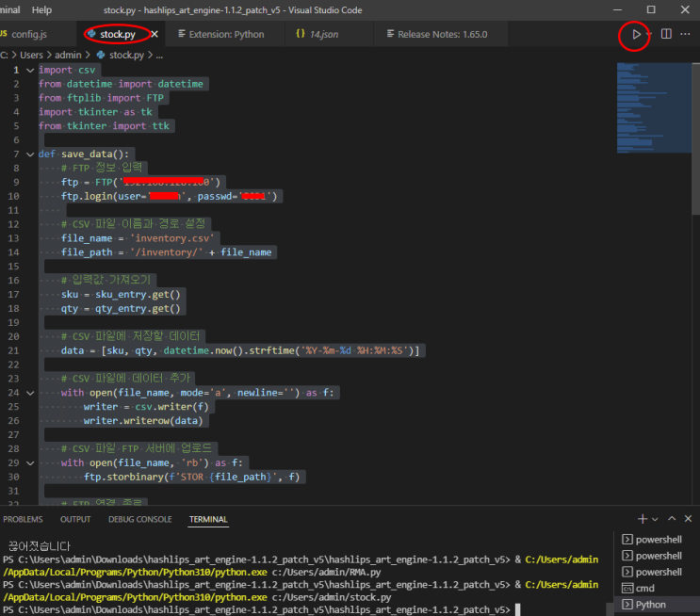Image resolution: width=700 pixels, height=616 pixels.
Task: Collapse the save_data function fold arrow
Action: tap(30, 154)
